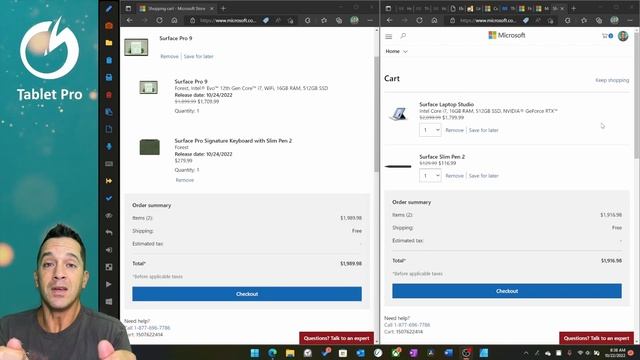
Task: Refresh the page in the left browser window
Action: pos(159,20)
